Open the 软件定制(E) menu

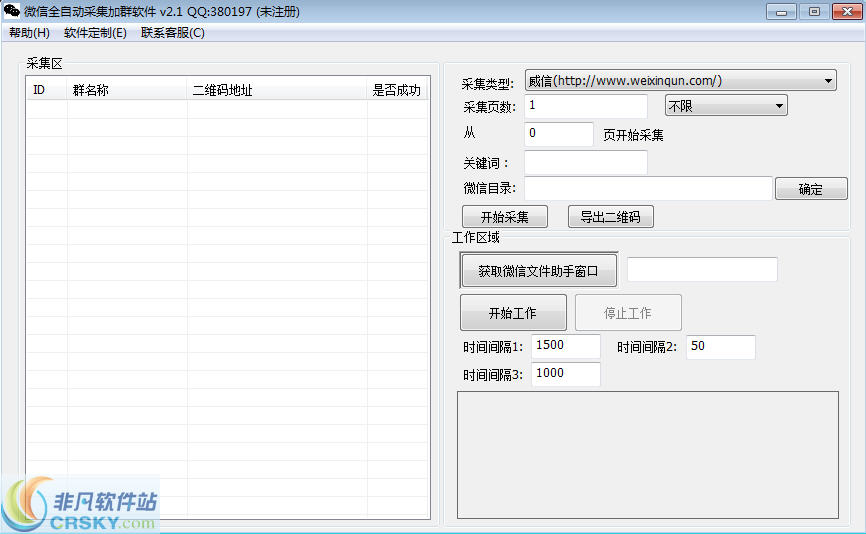(95, 33)
